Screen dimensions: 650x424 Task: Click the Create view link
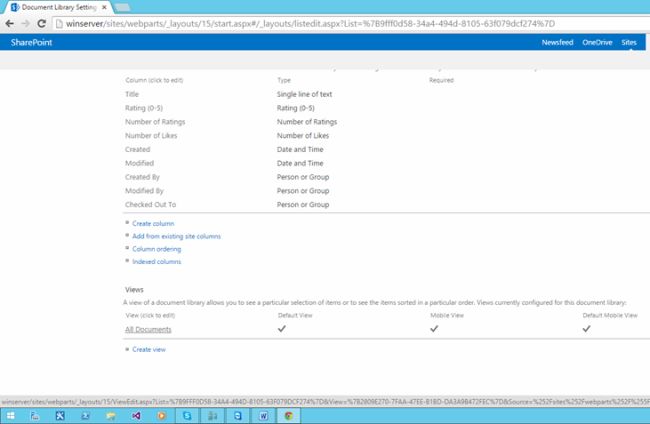coord(149,349)
